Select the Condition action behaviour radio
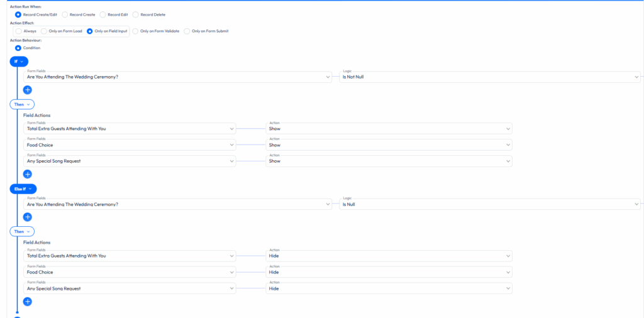Viewport: 644px width, 318px height. 18,48
